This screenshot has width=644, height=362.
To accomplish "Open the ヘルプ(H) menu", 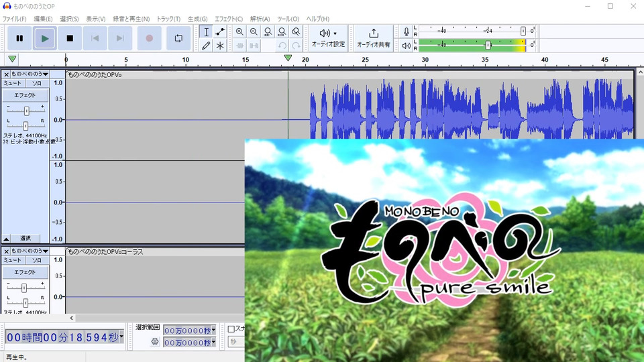I will tap(317, 19).
